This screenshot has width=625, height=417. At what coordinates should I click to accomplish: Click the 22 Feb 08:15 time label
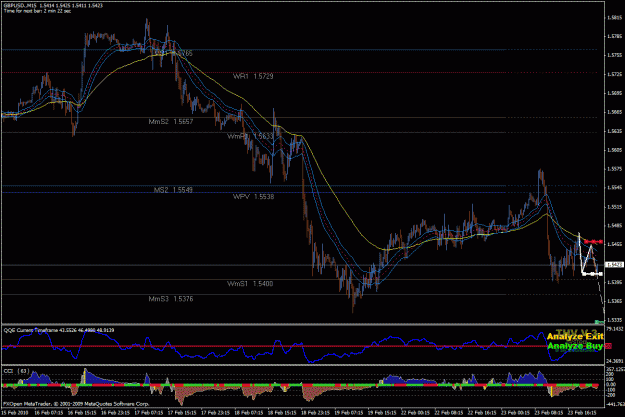tap(450, 412)
